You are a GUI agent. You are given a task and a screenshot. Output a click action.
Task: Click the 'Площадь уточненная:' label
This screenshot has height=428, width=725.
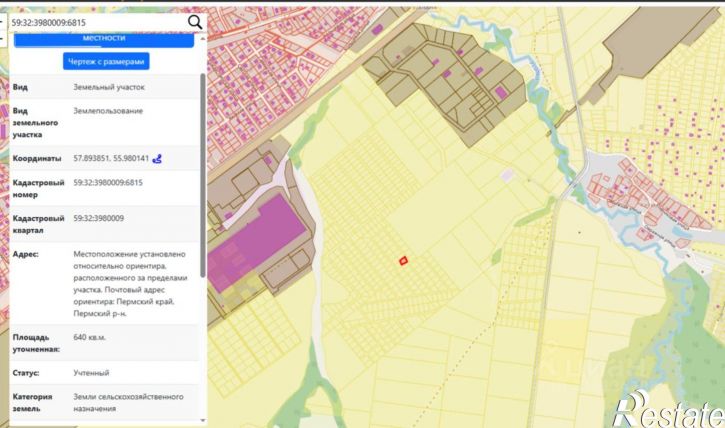tap(36, 343)
